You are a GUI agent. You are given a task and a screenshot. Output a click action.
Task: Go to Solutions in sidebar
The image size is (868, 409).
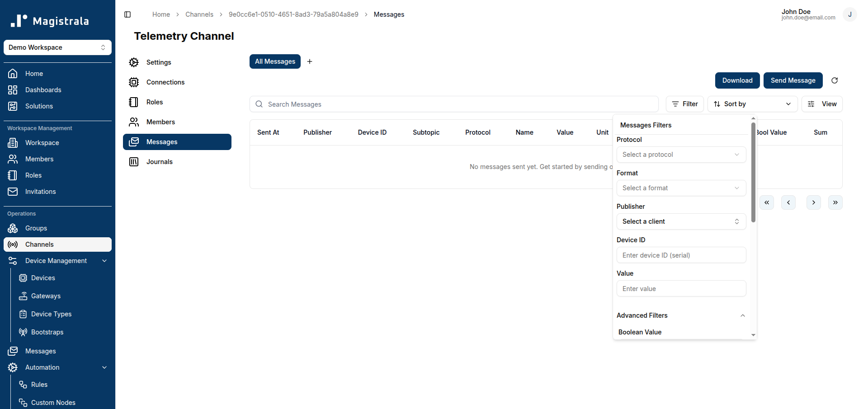[57, 106]
